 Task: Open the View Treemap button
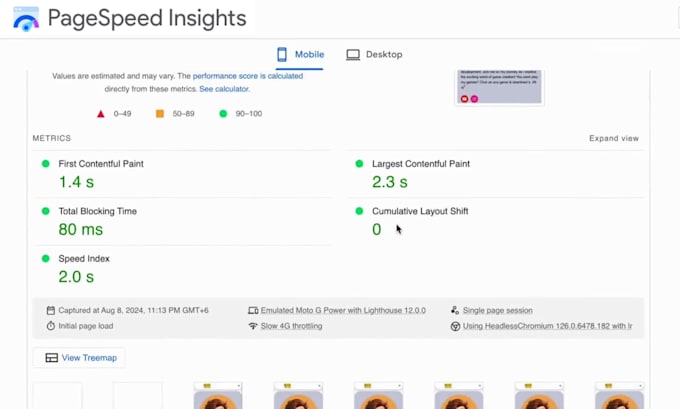tap(79, 358)
